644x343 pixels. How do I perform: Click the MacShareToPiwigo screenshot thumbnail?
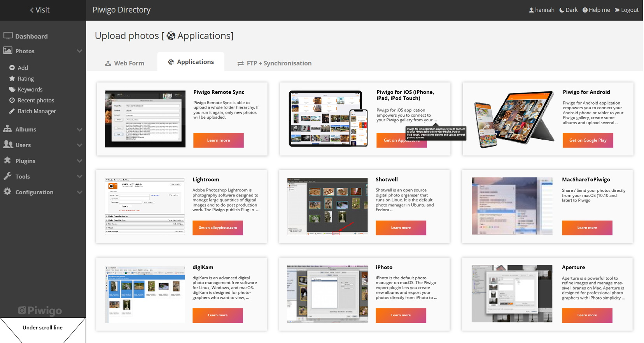click(512, 206)
